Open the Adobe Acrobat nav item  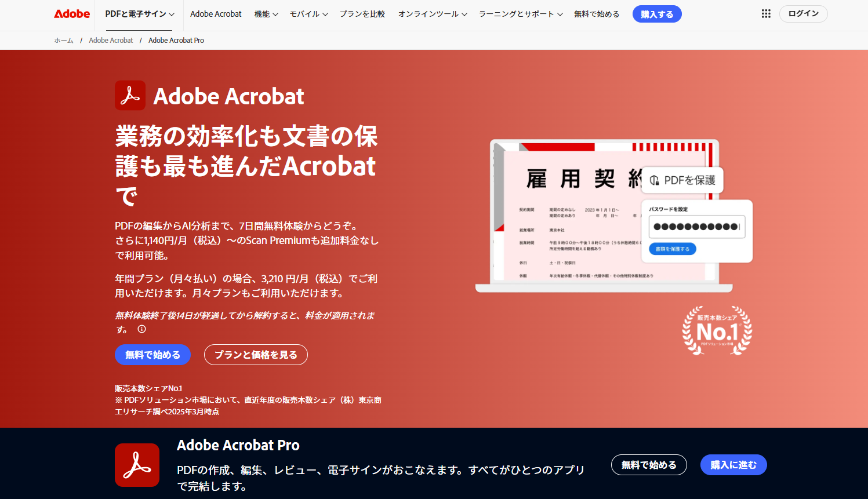pyautogui.click(x=216, y=14)
